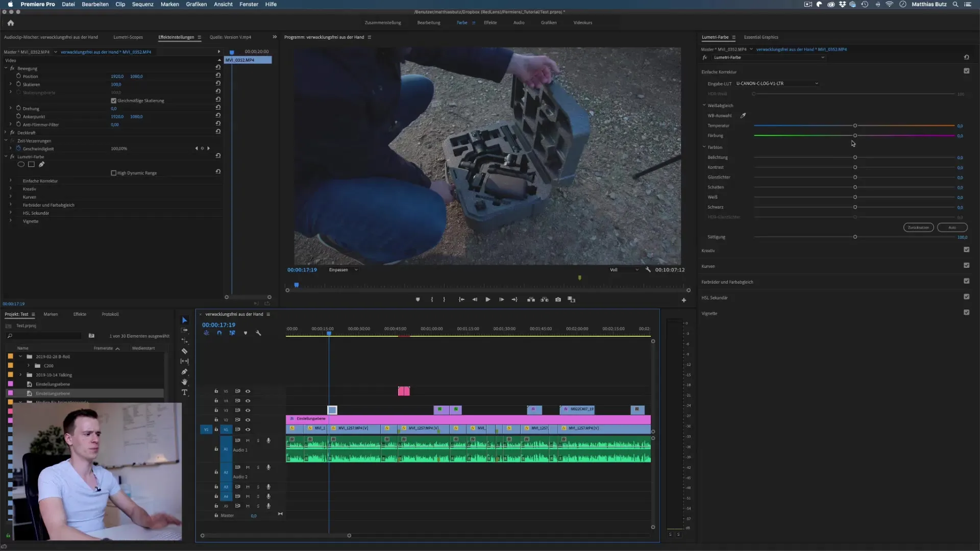
Task: Play the sequence in program monitor
Action: (488, 299)
